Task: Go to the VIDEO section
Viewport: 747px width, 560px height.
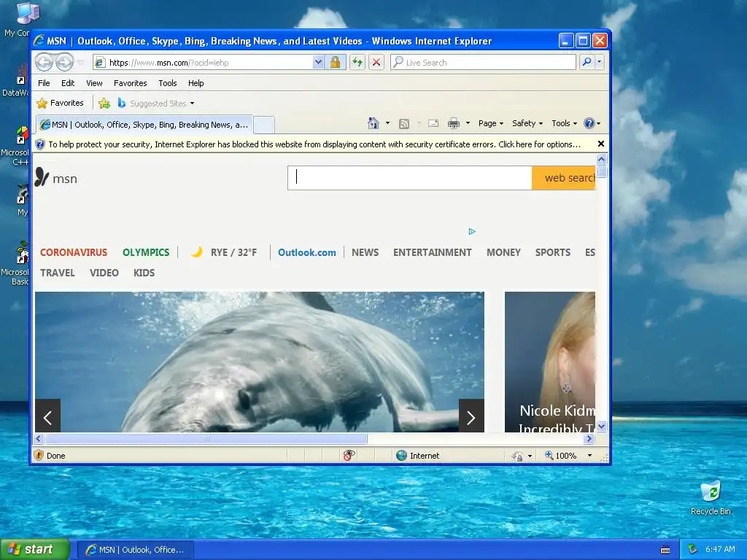Action: pos(104,273)
